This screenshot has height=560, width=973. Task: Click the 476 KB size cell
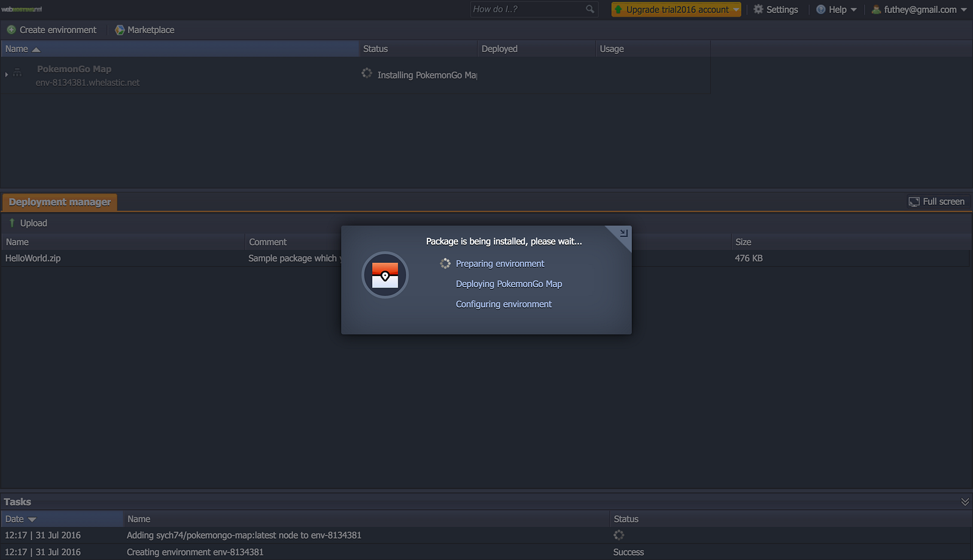pyautogui.click(x=749, y=258)
